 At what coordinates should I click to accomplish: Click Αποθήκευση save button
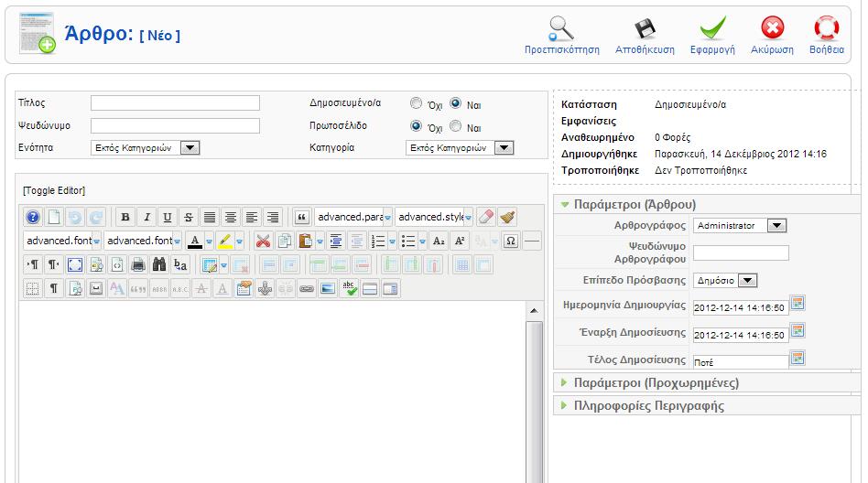point(645,35)
